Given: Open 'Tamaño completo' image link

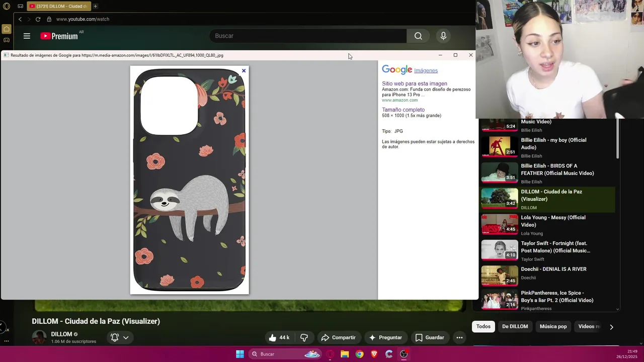Looking at the screenshot, I should pyautogui.click(x=403, y=110).
